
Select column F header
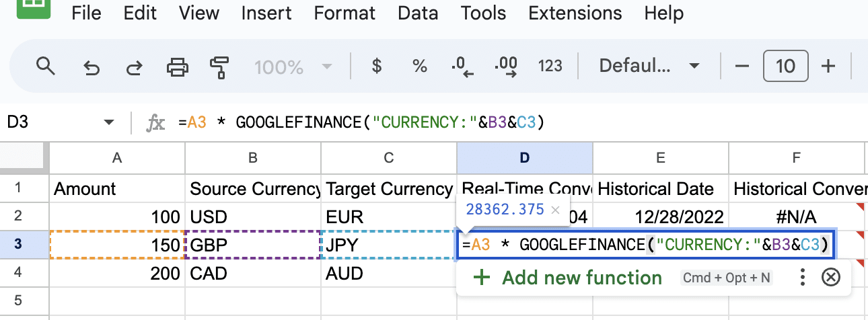[797, 157]
